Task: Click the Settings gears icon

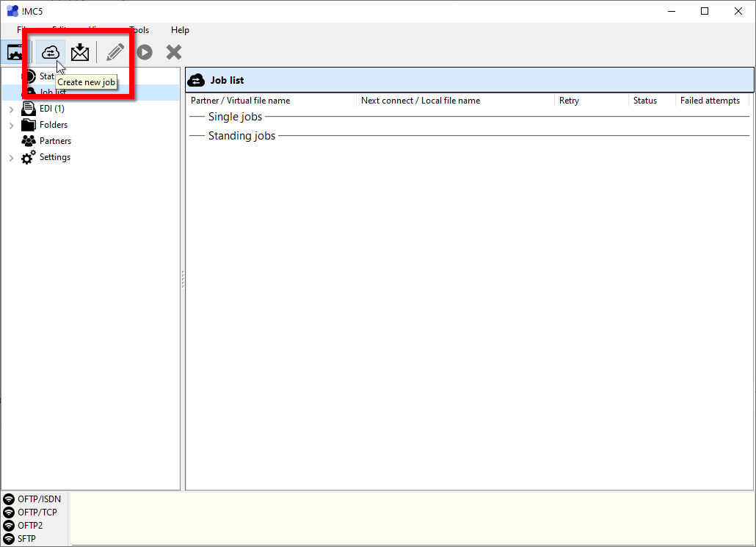Action: pyautogui.click(x=29, y=157)
